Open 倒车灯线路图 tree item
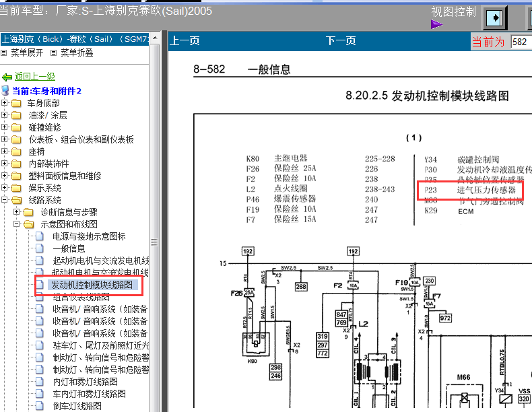Image resolution: width=532 pixels, height=412 pixels. click(77, 406)
